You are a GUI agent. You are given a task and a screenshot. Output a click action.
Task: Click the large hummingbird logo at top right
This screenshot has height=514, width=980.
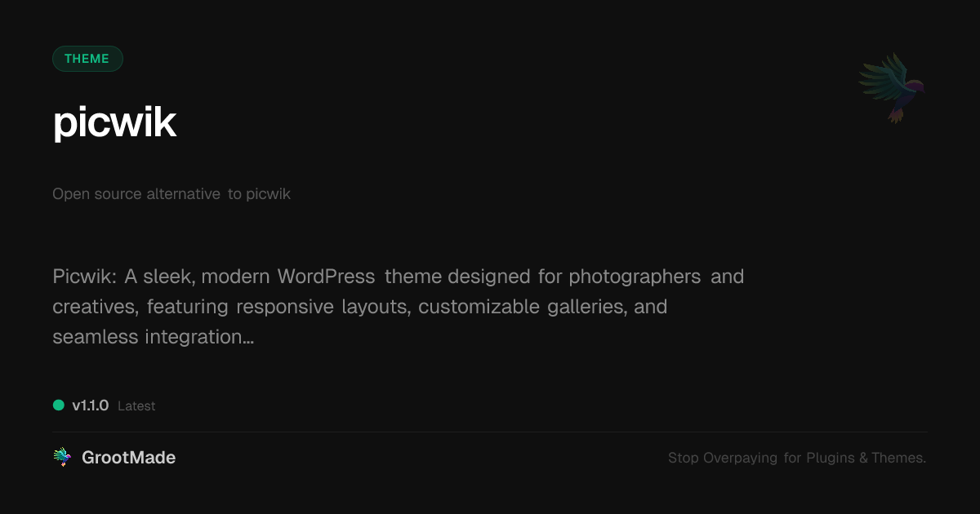[892, 87]
